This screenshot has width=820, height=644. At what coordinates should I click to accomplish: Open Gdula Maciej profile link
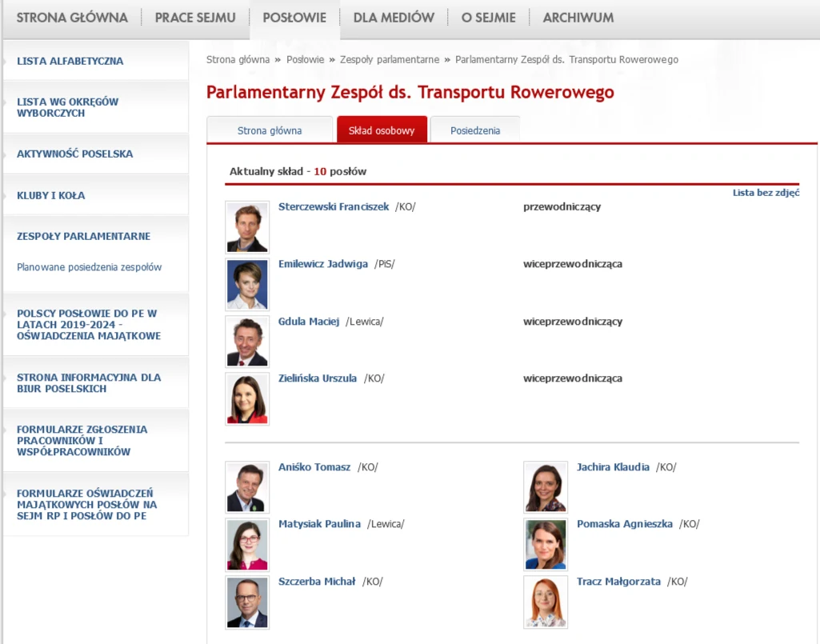tap(309, 322)
